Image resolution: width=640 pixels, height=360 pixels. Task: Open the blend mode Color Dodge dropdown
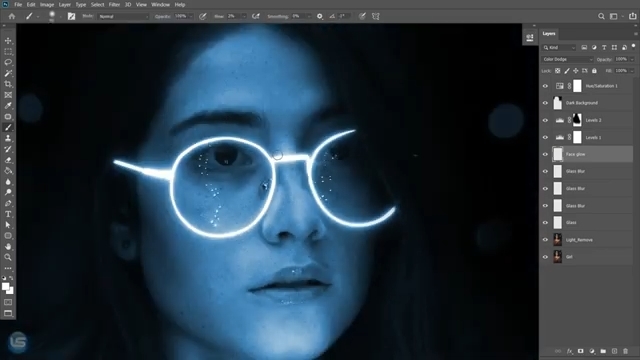pyautogui.click(x=568, y=59)
